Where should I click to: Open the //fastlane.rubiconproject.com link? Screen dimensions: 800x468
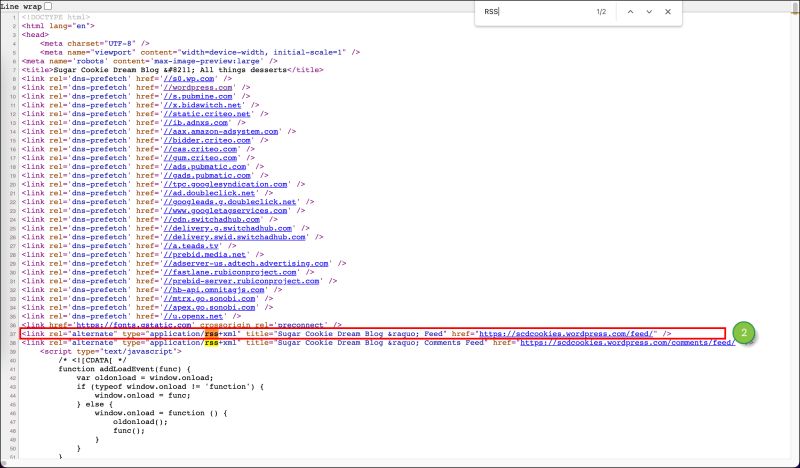(230, 273)
